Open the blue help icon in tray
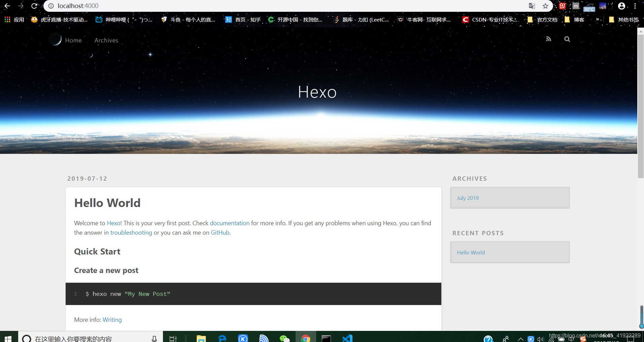The height and width of the screenshot is (342, 644). (x=488, y=339)
